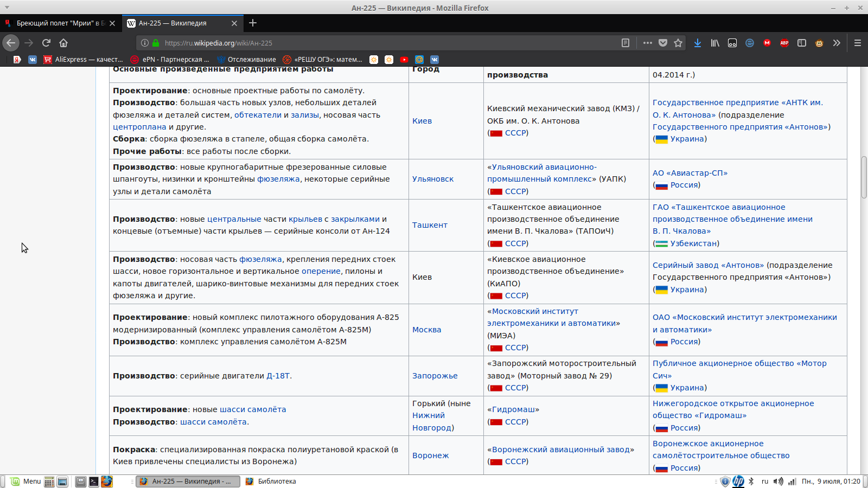
Task: Open the Гидромаш link in the СССР column
Action: tap(513, 409)
